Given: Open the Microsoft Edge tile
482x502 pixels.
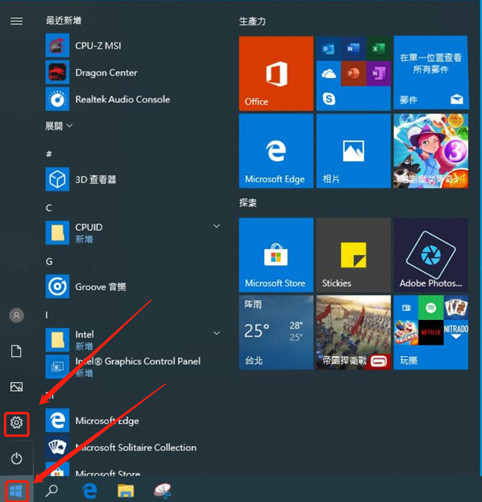Looking at the screenshot, I should pyautogui.click(x=276, y=151).
